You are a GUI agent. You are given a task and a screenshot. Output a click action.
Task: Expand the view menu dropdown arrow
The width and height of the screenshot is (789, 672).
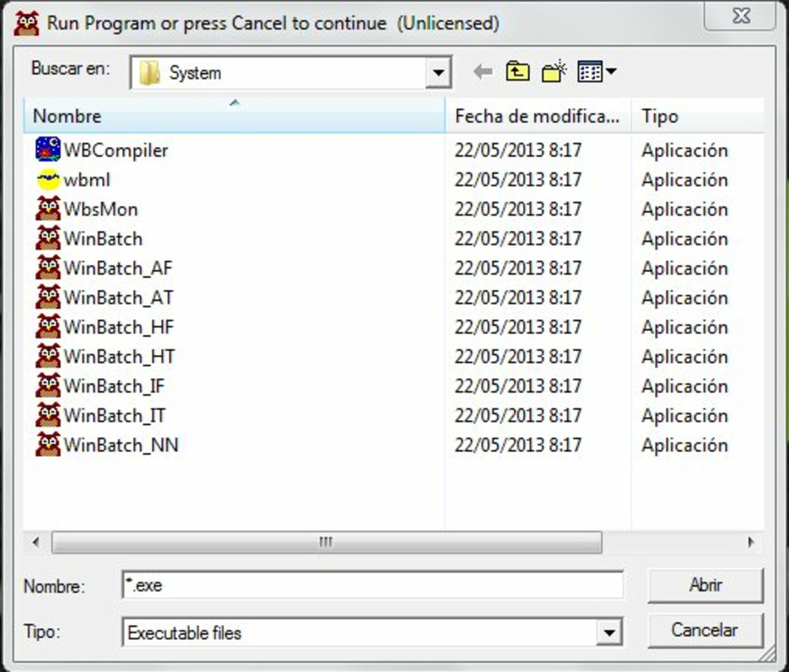(x=612, y=71)
